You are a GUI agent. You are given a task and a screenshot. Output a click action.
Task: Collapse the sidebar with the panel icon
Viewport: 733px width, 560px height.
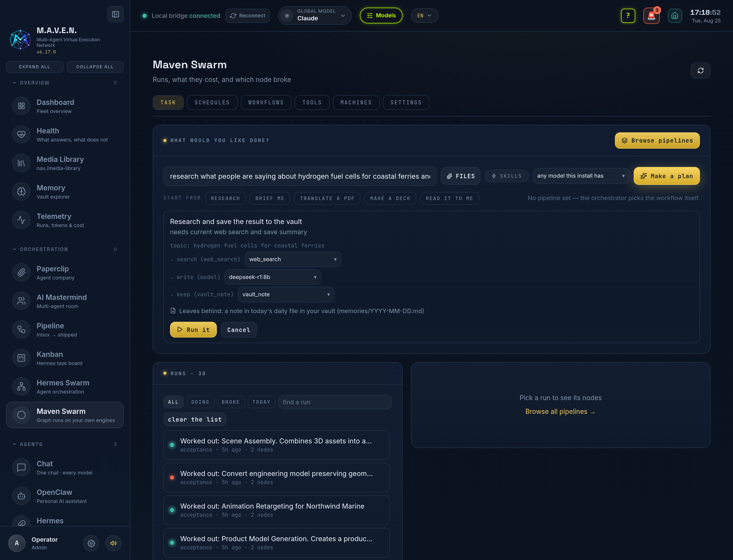(115, 14)
